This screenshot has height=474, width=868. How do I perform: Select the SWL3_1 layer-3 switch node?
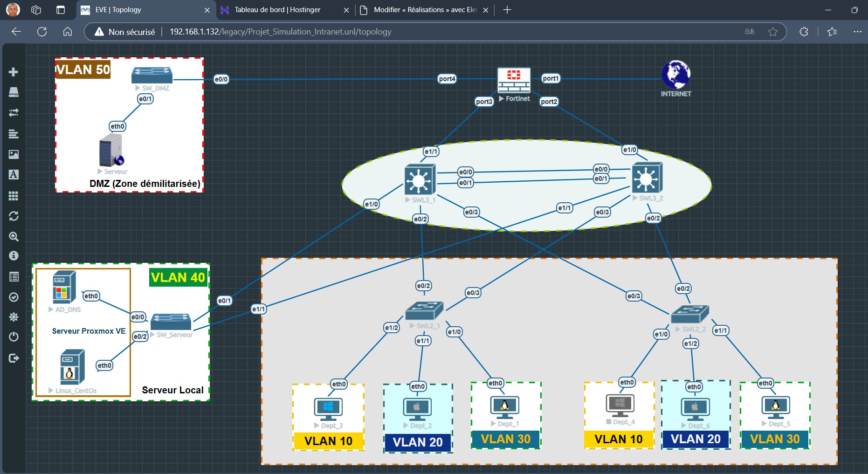420,179
